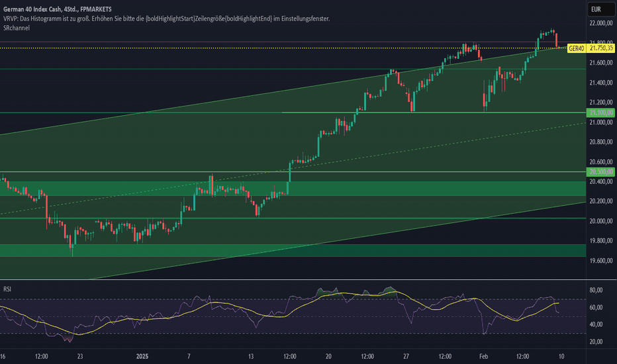Click the 2025 year marker on time axis
The width and height of the screenshot is (617, 364).
coord(142,357)
